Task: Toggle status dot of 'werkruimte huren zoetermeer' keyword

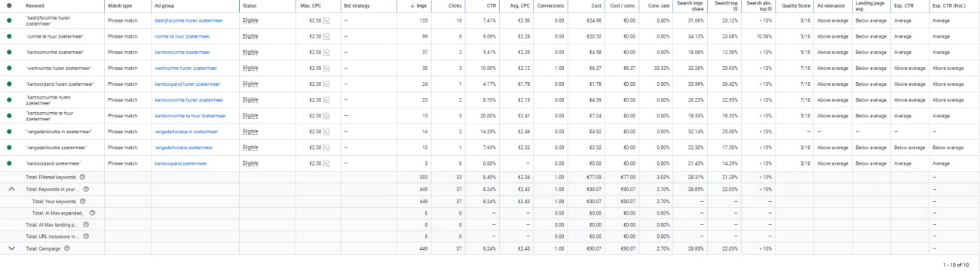Action: click(x=9, y=68)
